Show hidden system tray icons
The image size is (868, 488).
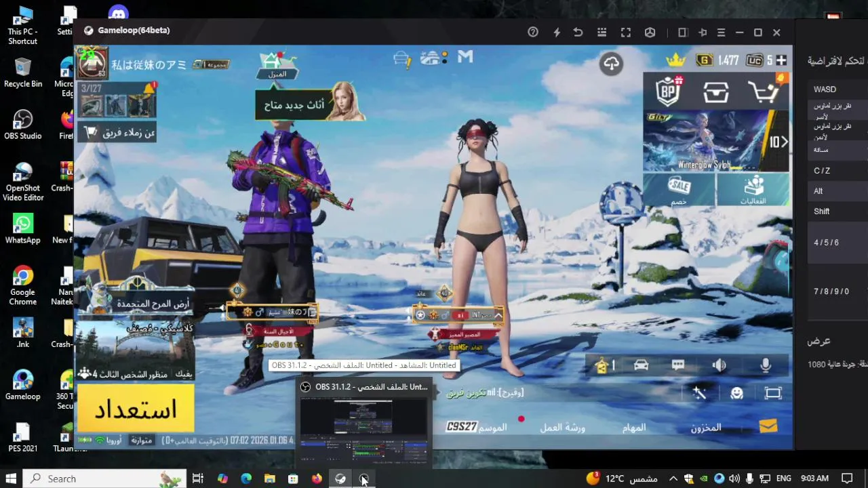click(673, 479)
